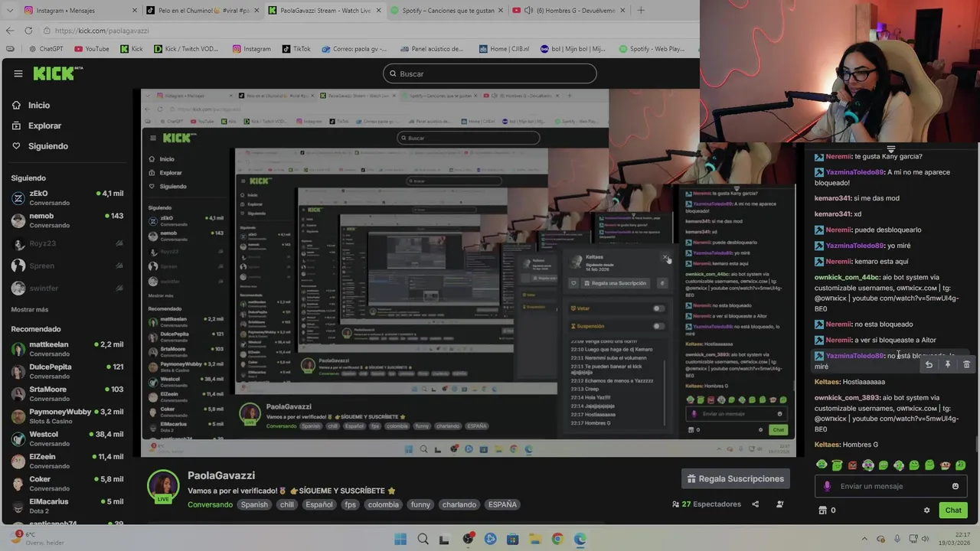Pin the hovered YazminaToledo89 message
The width and height of the screenshot is (980, 551).
(947, 365)
